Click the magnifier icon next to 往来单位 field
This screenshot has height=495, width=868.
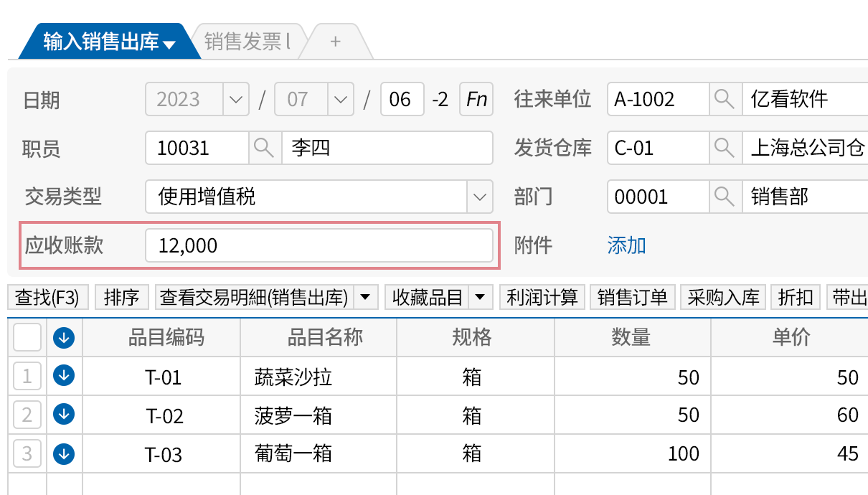(x=725, y=99)
